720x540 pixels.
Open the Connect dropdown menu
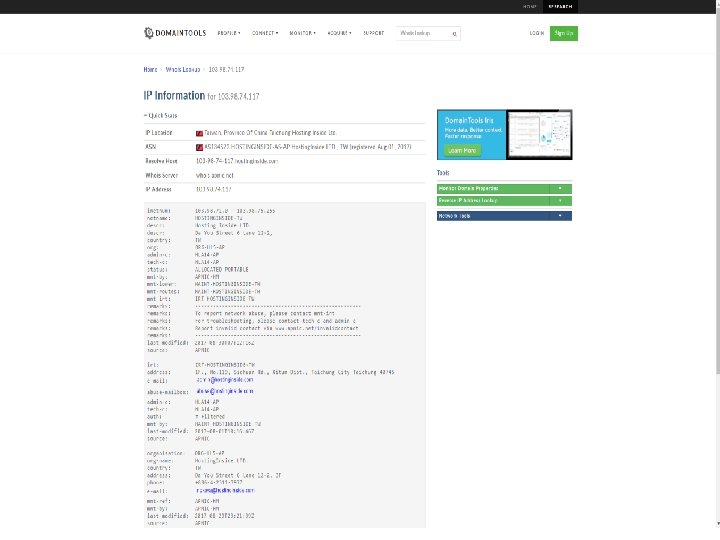click(264, 33)
